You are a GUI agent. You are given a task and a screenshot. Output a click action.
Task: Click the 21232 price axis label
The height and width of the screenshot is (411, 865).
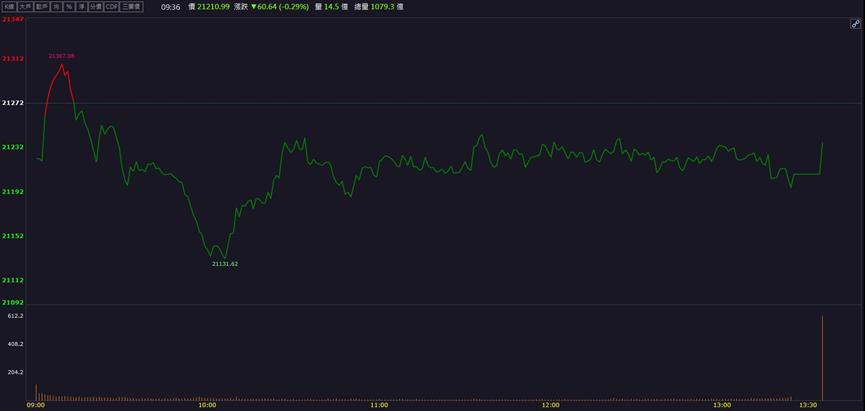[x=12, y=147]
